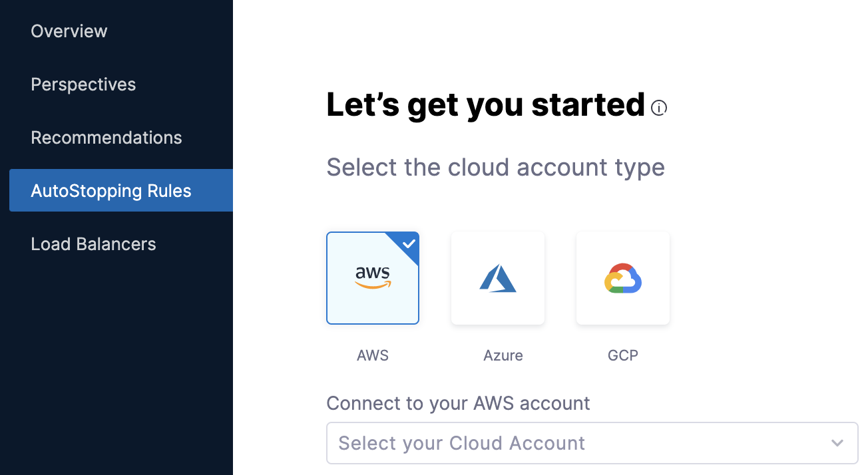Click the chevron arrow in the Cloud Account field

tap(837, 443)
